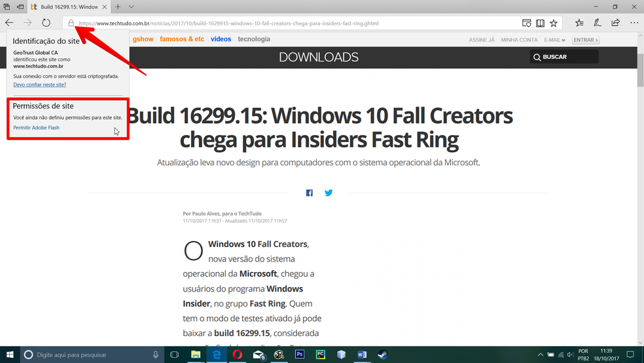The height and width of the screenshot is (363, 644).
Task: Click the page vertical scrollbar thumb
Action: click(640, 70)
